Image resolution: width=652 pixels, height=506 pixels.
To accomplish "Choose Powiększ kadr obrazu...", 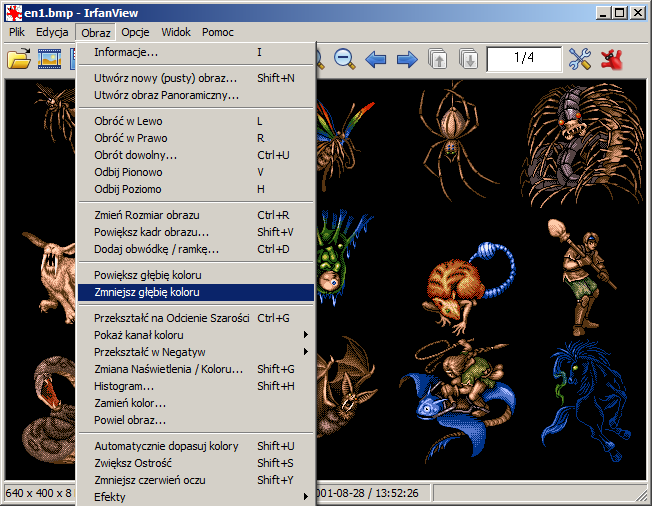I will pyautogui.click(x=196, y=232).
